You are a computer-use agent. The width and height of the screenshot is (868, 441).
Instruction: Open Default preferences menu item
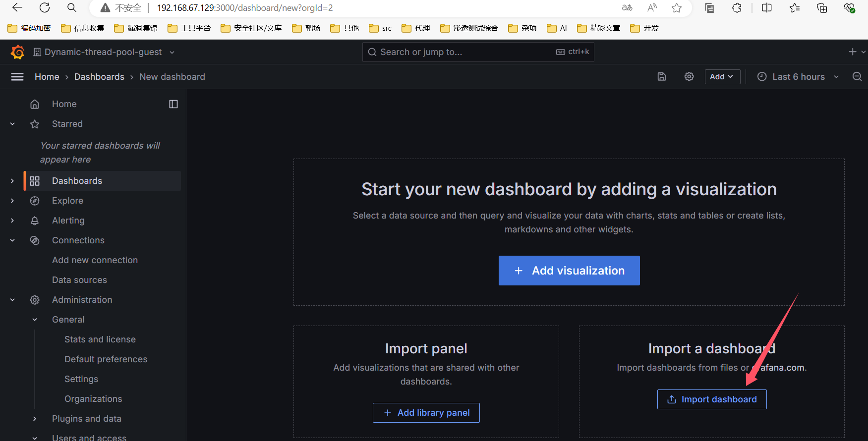click(x=106, y=359)
